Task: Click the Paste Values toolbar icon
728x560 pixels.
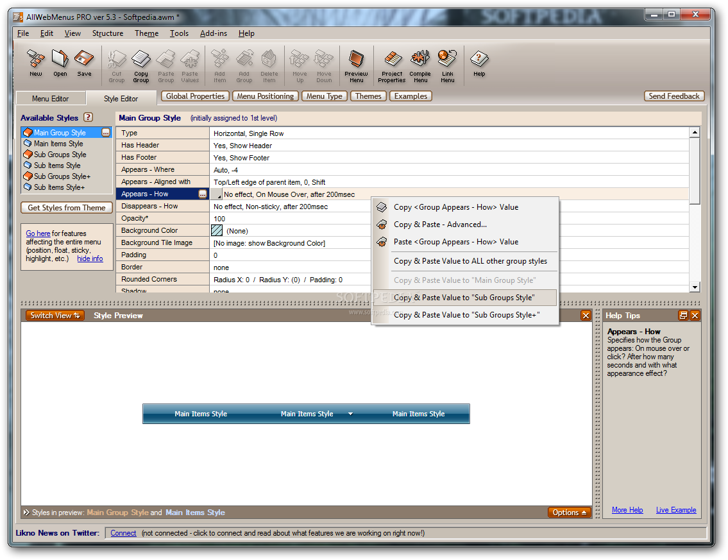Action: [x=190, y=67]
